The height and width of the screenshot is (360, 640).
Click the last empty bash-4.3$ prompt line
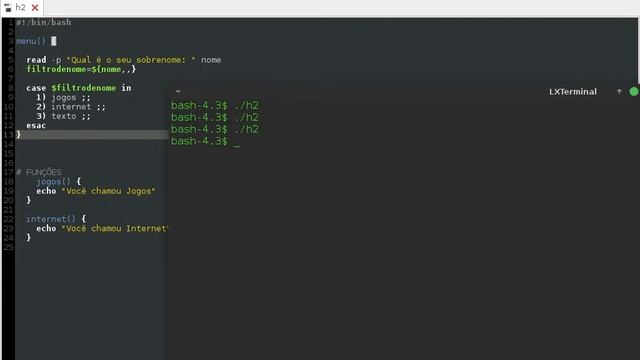tap(205, 141)
